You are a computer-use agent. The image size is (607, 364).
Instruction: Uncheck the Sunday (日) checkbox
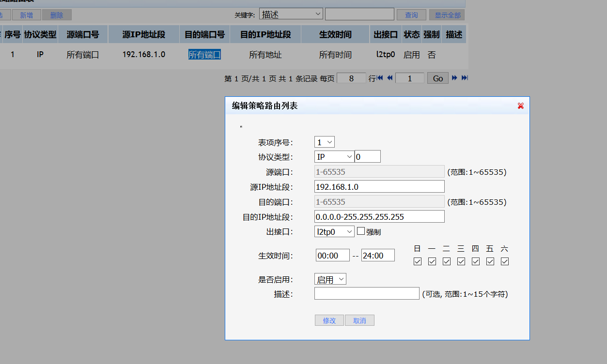418,261
